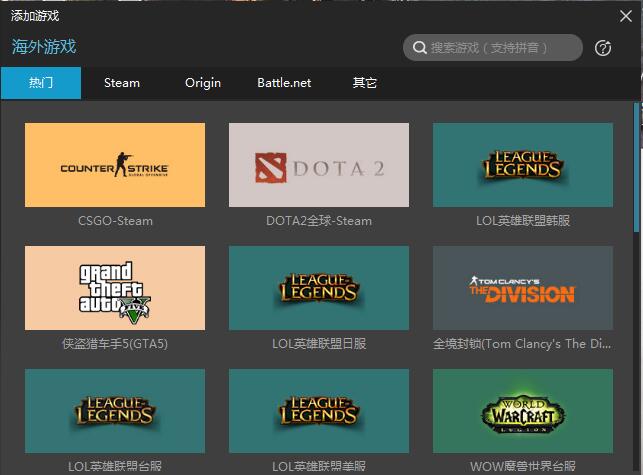Switch to the 热门 tab
This screenshot has height=475, width=643.
(x=41, y=83)
